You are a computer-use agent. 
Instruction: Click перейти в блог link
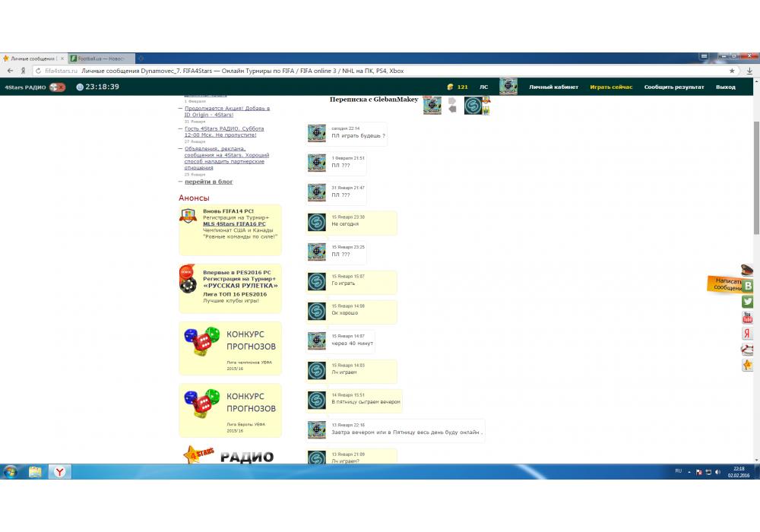208,182
